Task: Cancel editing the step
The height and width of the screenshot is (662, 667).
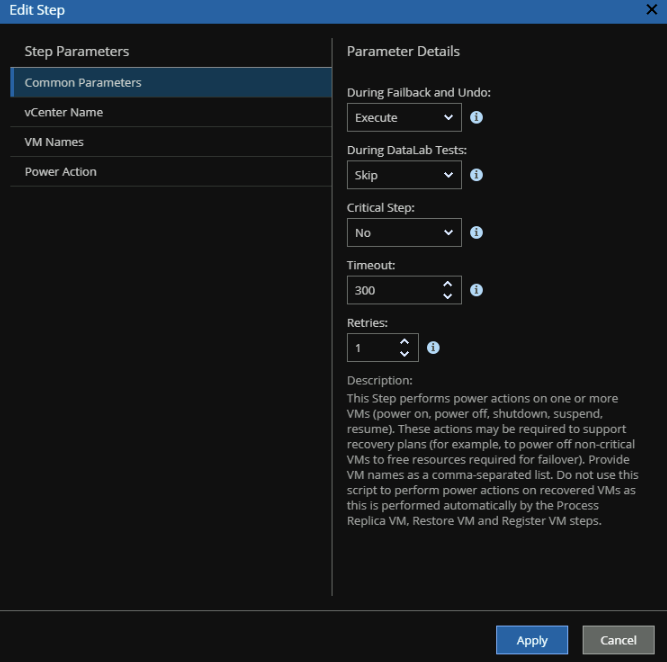Action: (618, 640)
